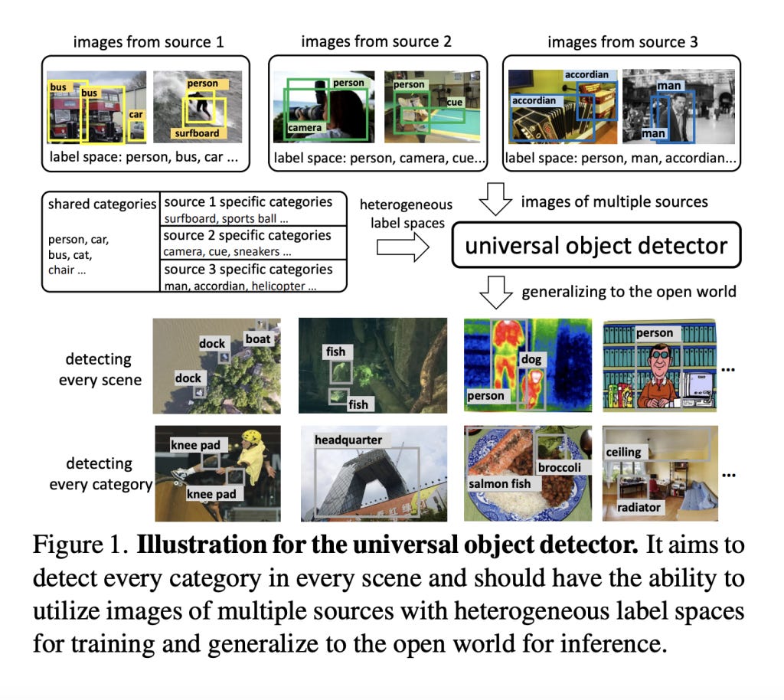Select the accordion image in source 3
The width and height of the screenshot is (784, 700).
coord(563,106)
